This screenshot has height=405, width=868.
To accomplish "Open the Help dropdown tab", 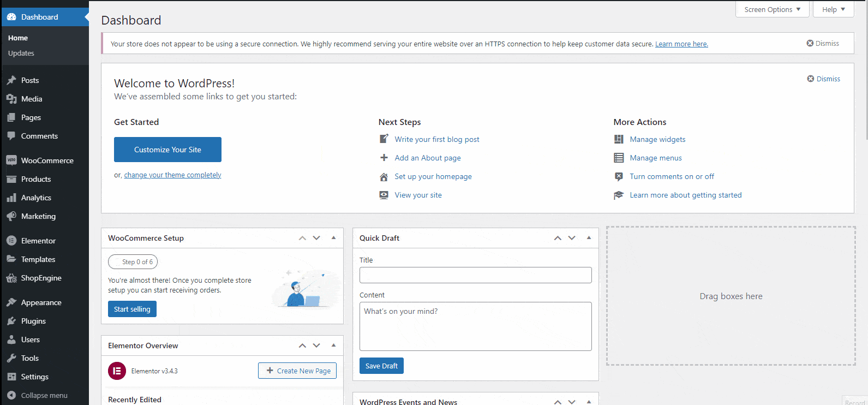I will (833, 9).
